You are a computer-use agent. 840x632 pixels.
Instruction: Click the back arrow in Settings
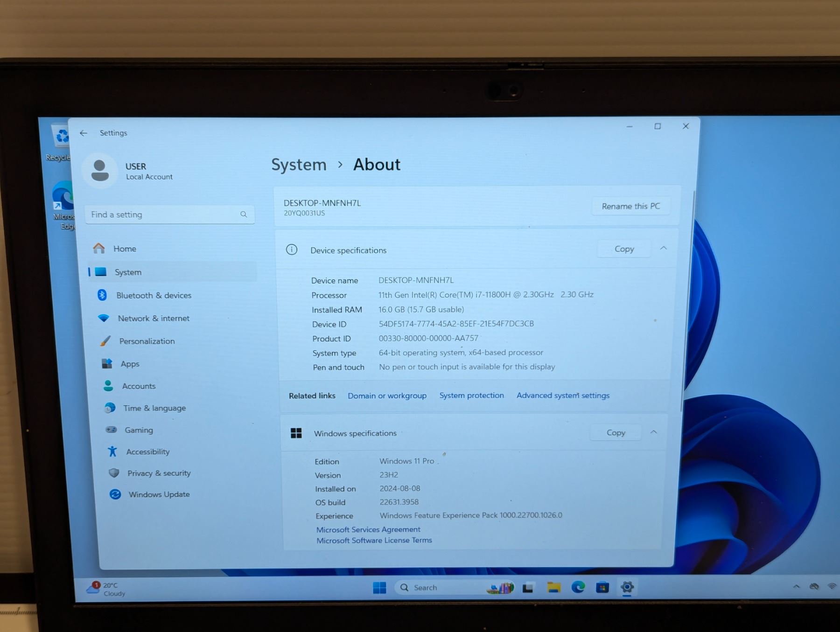pos(84,133)
